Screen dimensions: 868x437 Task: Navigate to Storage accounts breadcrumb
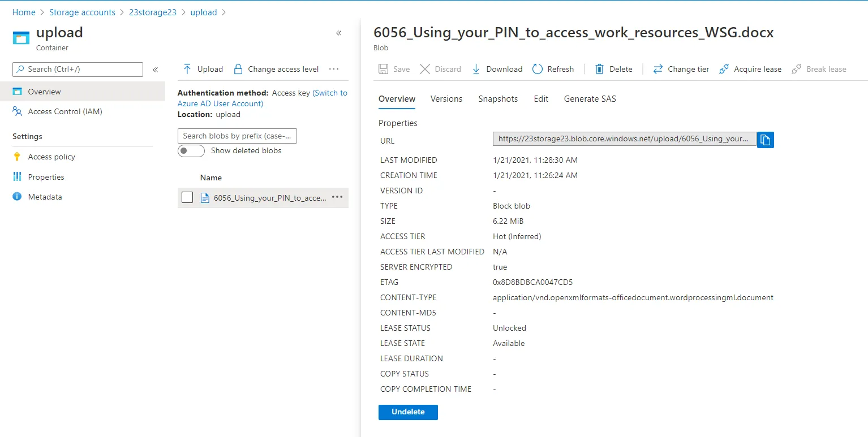(x=82, y=12)
